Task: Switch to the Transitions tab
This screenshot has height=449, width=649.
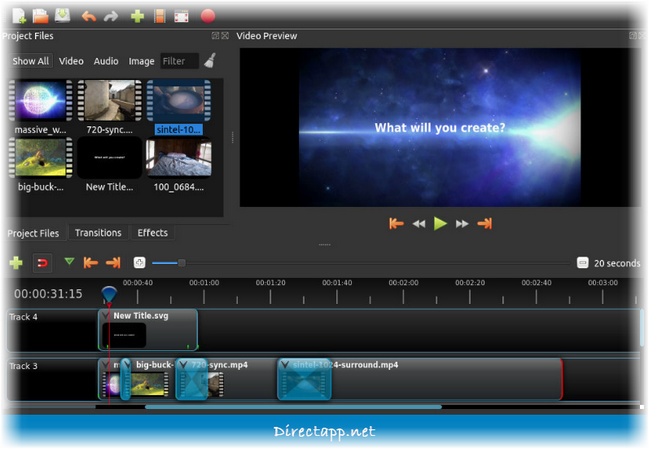Action: (98, 233)
